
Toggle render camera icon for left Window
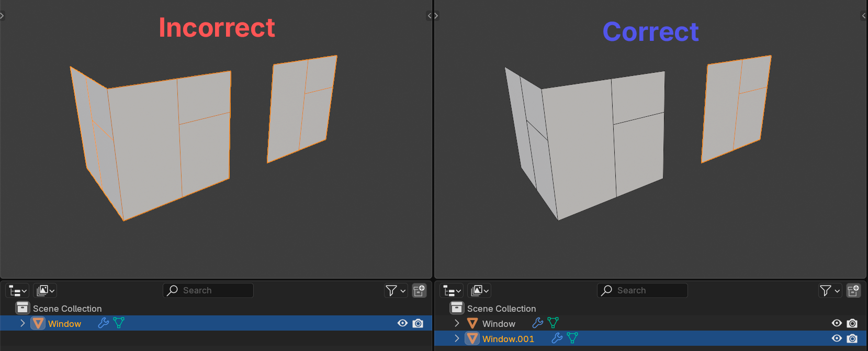[418, 323]
